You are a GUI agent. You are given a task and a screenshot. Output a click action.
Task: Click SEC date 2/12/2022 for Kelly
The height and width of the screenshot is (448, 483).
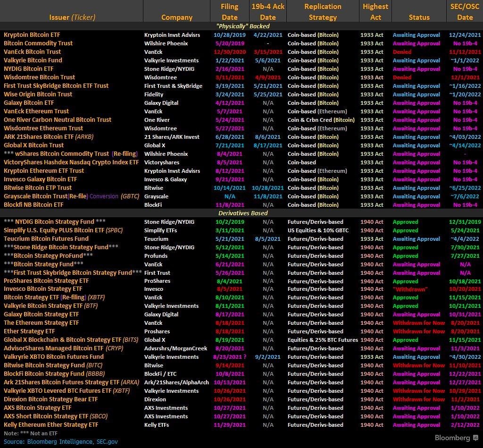[x=465, y=424]
